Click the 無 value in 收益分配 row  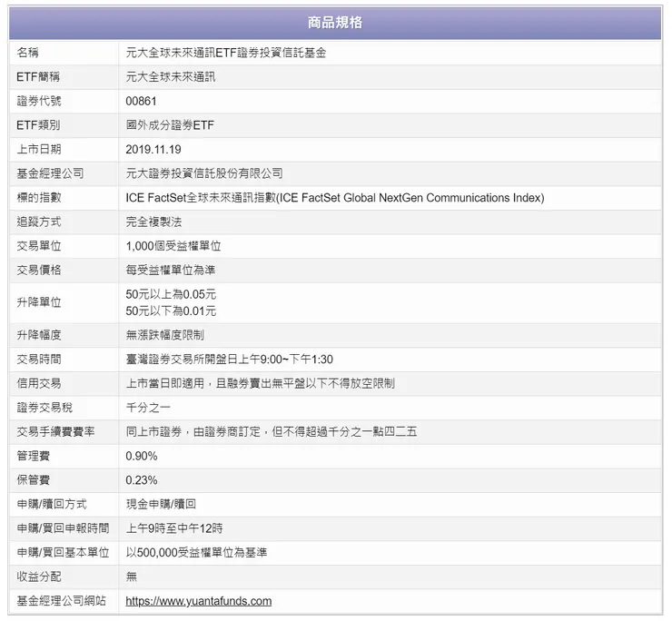tap(131, 577)
